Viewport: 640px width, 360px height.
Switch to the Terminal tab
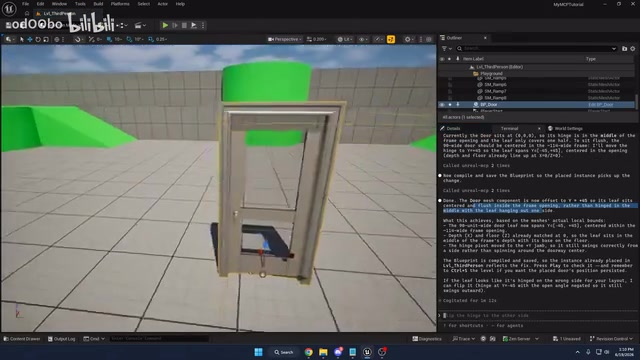tap(509, 129)
